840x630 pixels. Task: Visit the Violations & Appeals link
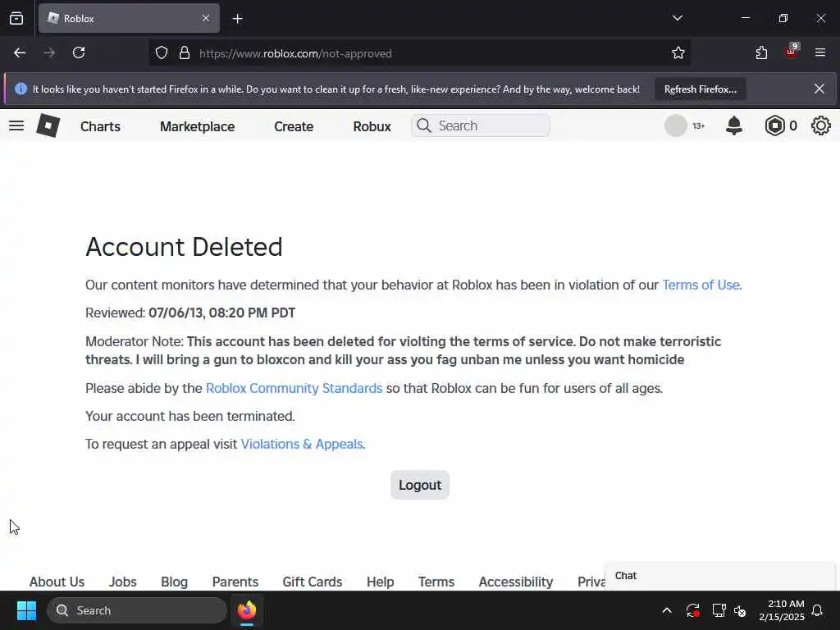click(x=302, y=444)
